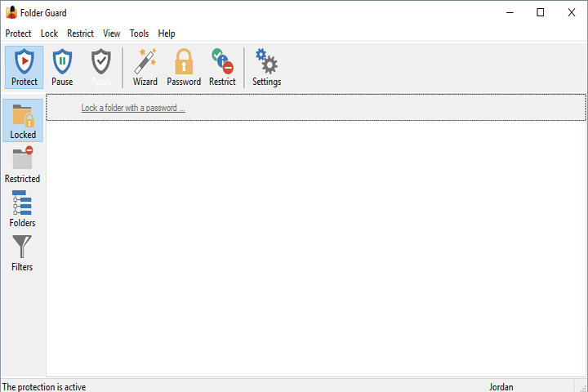Open the Protect menu
This screenshot has width=588, height=392.
point(18,33)
